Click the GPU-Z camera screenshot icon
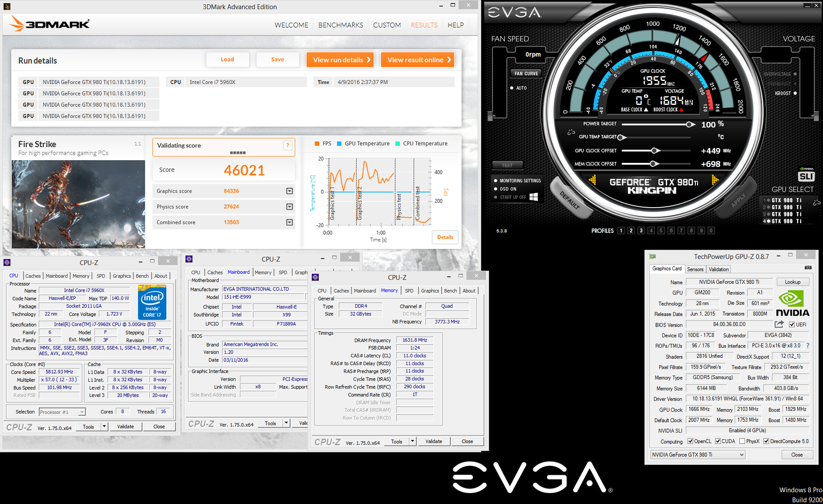823x504 pixels. click(808, 268)
